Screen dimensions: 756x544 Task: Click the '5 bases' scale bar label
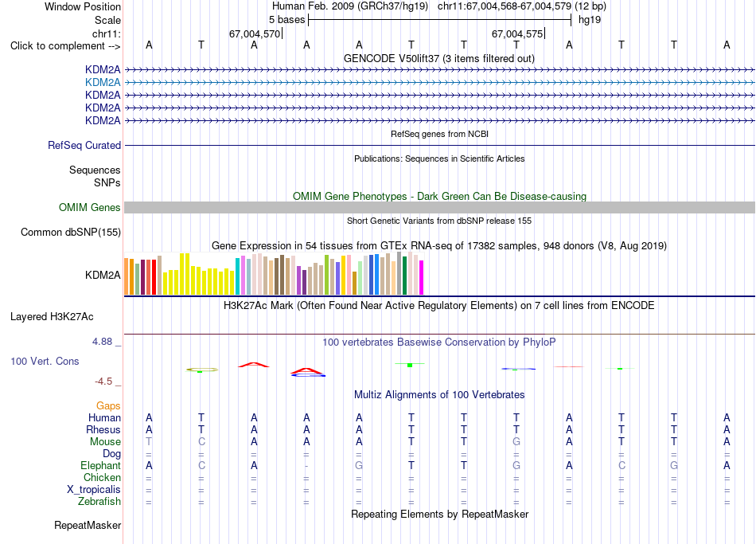click(286, 20)
